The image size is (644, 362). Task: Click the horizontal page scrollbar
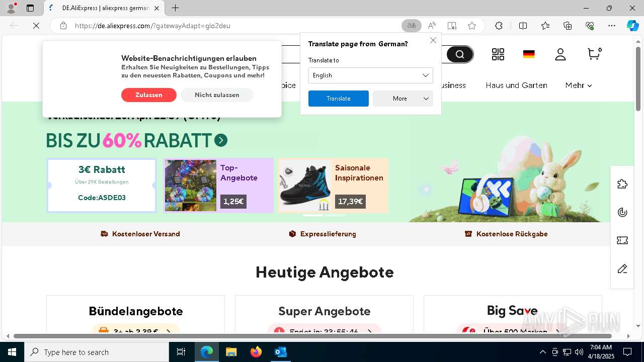coord(312,336)
